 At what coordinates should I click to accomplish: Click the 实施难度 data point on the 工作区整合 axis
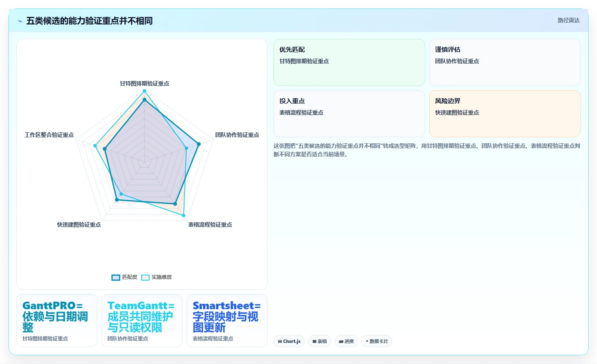click(x=95, y=146)
